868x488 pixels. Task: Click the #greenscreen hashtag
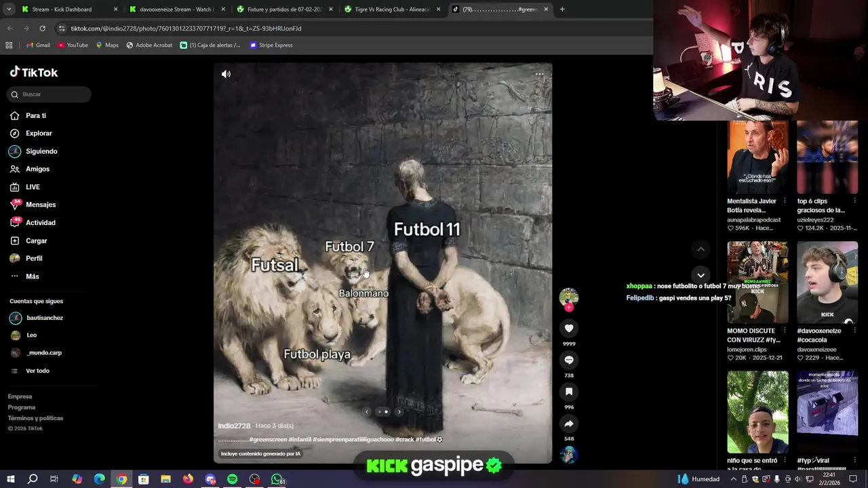pos(268,439)
